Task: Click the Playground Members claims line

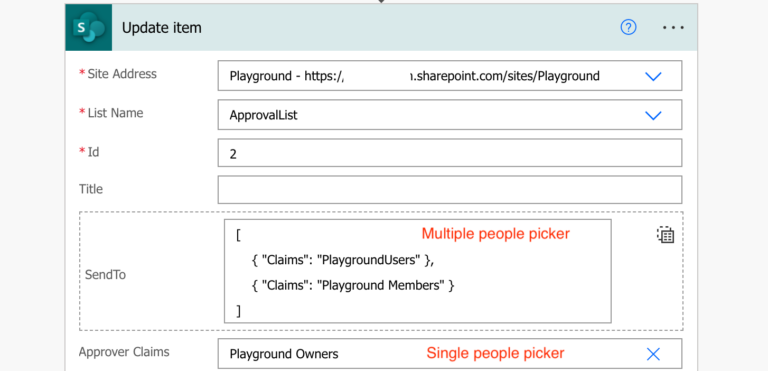Action: pos(353,285)
